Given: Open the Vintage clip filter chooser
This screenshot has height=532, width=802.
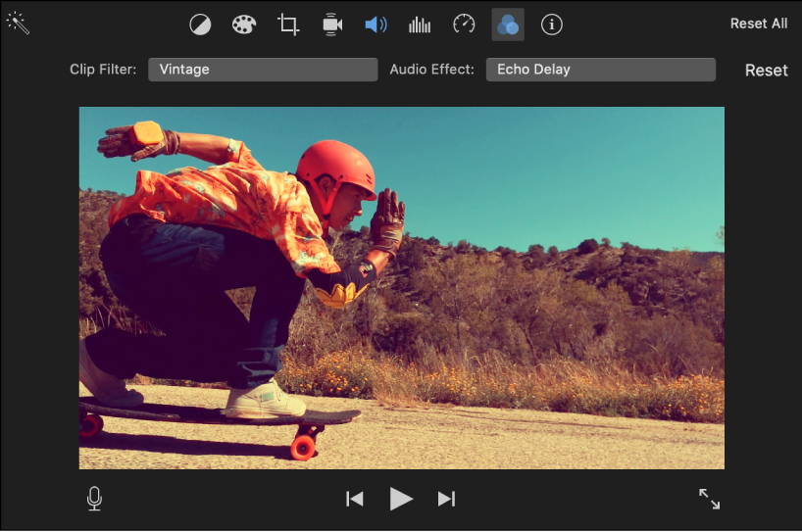Looking at the screenshot, I should (263, 70).
